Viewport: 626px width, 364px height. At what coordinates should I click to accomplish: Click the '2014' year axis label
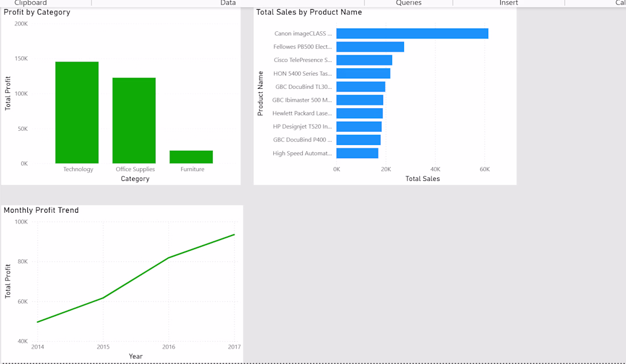point(38,347)
